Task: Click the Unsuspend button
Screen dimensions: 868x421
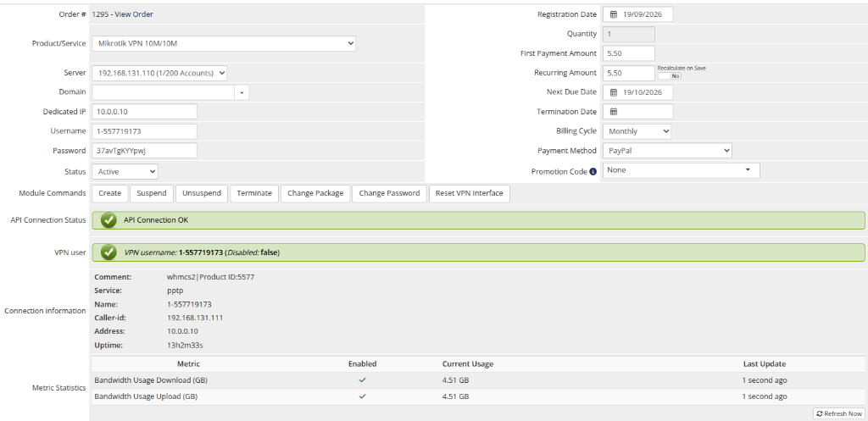Action: 202,193
